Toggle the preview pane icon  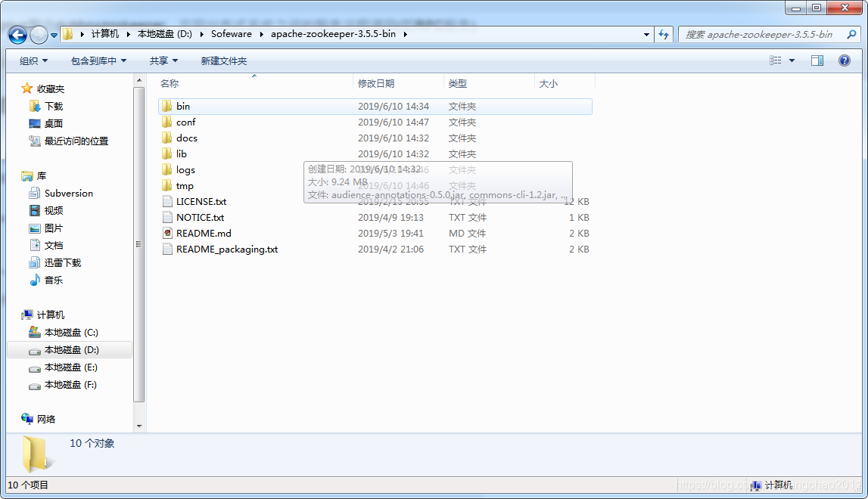point(817,60)
